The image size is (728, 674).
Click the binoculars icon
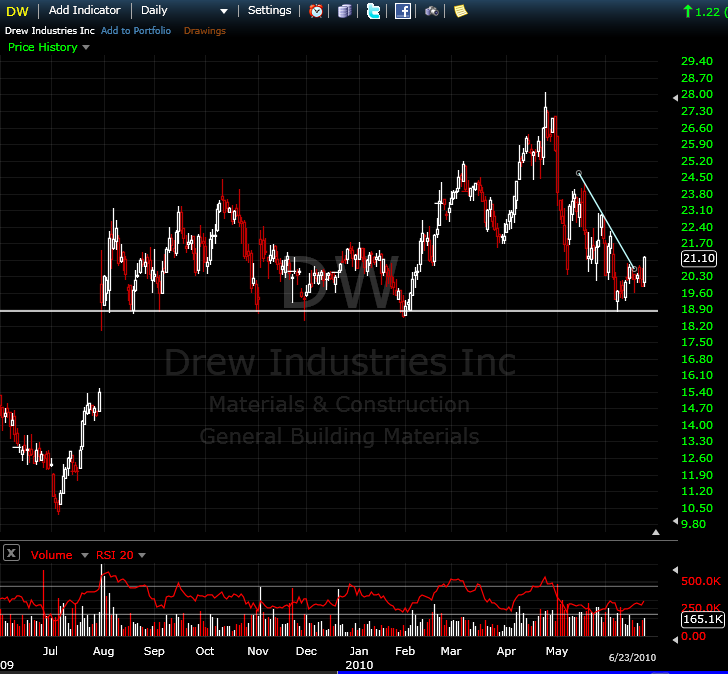tap(432, 11)
